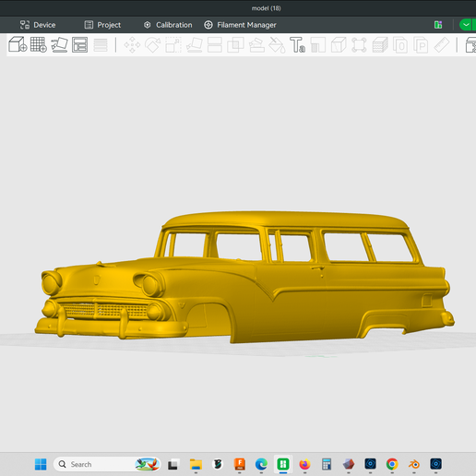Click the bounding frame with corner handles icon

coord(359,45)
